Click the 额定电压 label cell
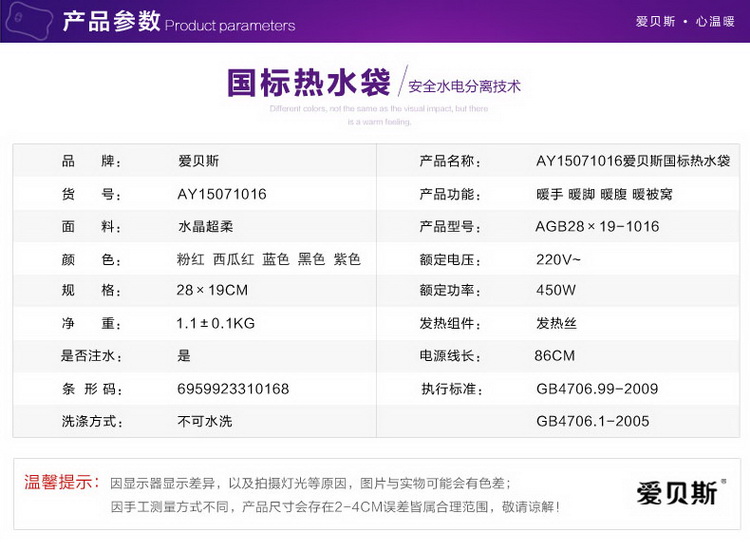Image resolution: width=750 pixels, height=552 pixels. click(x=450, y=259)
